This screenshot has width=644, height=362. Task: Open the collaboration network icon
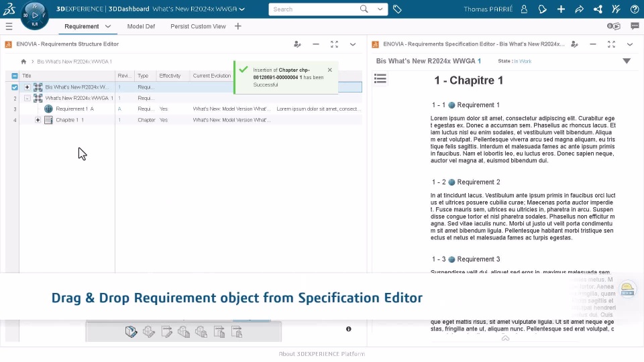(598, 9)
